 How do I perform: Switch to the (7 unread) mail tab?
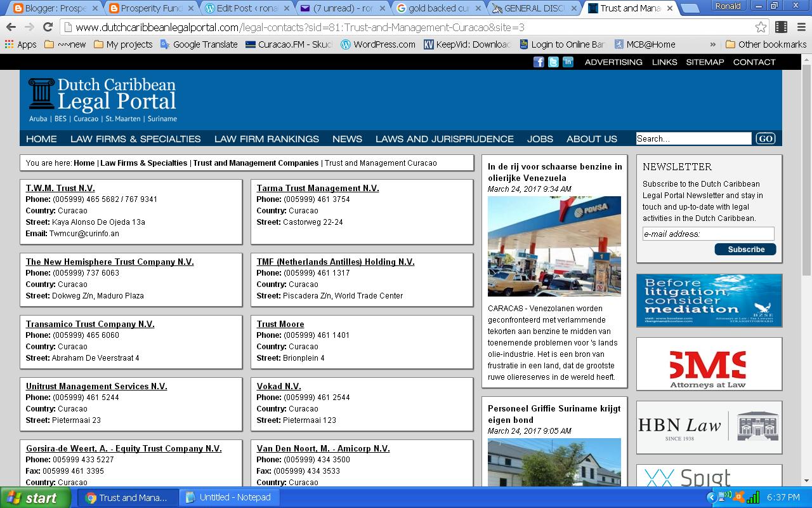[x=341, y=8]
